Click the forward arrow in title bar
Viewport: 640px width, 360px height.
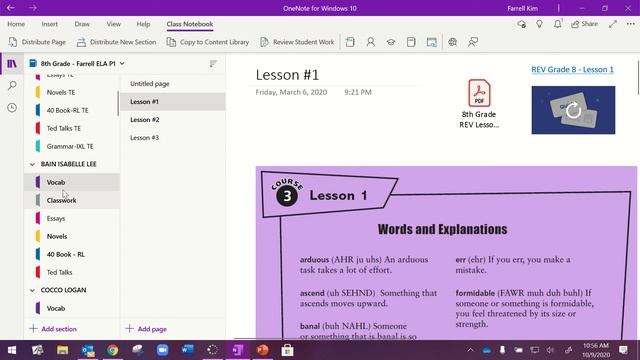point(33,8)
